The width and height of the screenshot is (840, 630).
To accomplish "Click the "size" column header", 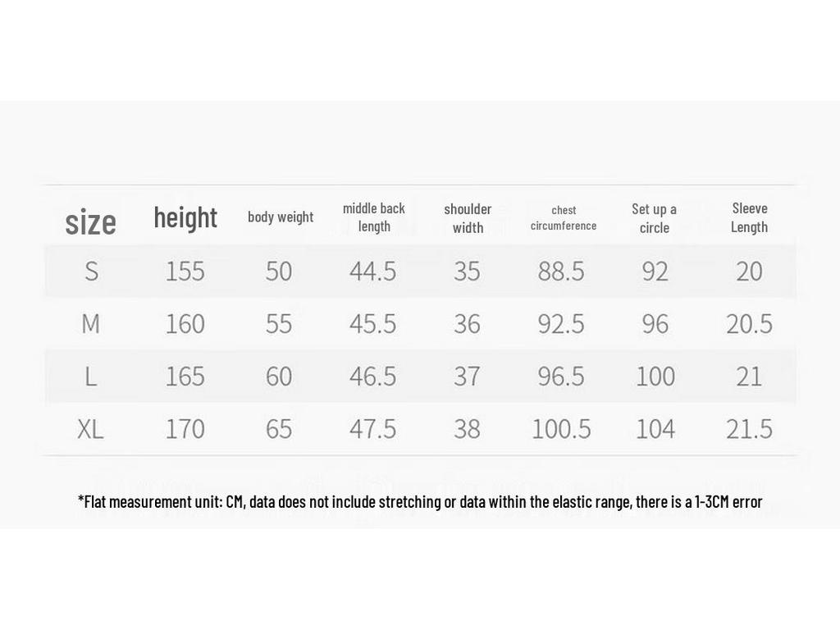I will point(90,221).
